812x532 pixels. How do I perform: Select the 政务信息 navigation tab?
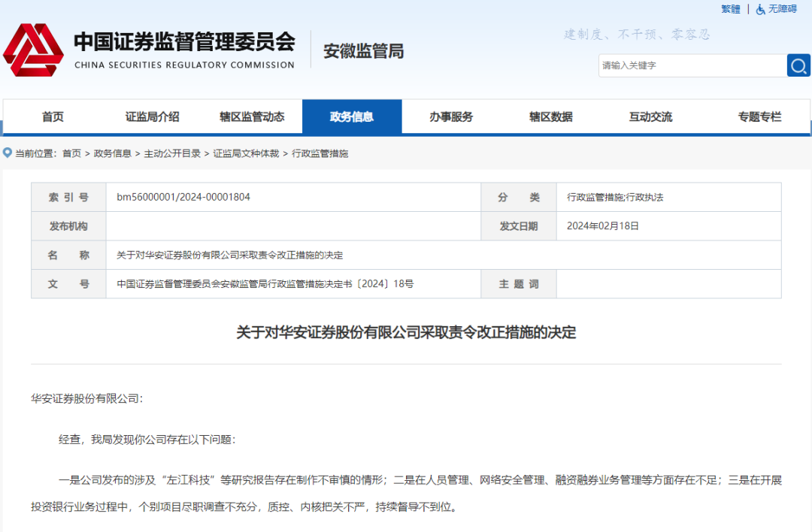tap(352, 117)
